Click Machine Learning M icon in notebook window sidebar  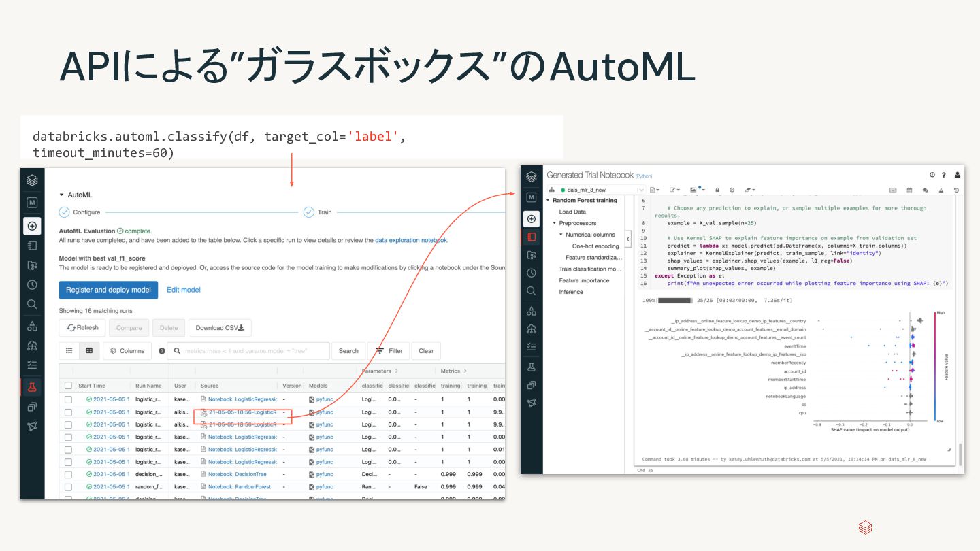tap(532, 197)
